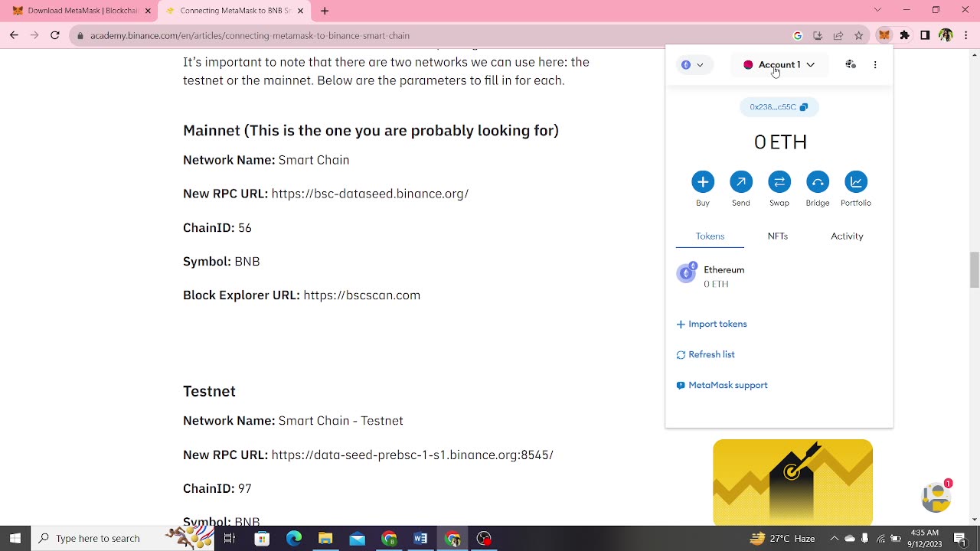Click the Send arrow icon
This screenshot has height=551, width=980.
coord(741,181)
